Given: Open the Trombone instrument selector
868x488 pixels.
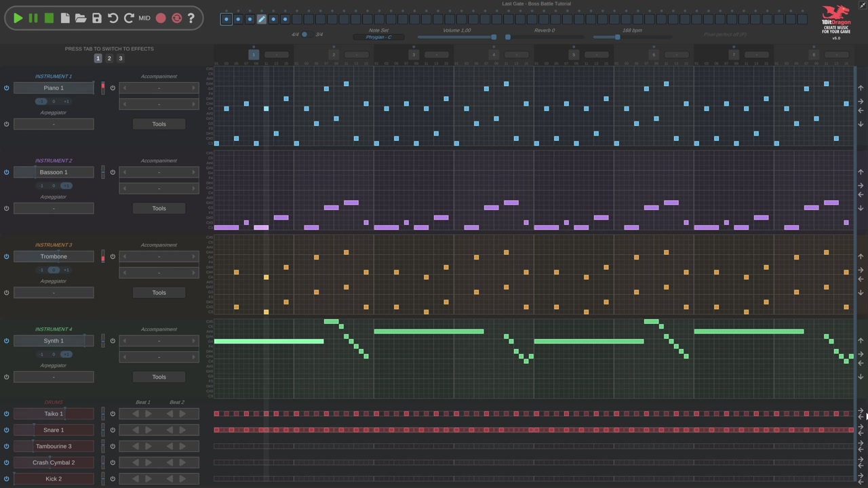Looking at the screenshot, I should pyautogui.click(x=54, y=256).
